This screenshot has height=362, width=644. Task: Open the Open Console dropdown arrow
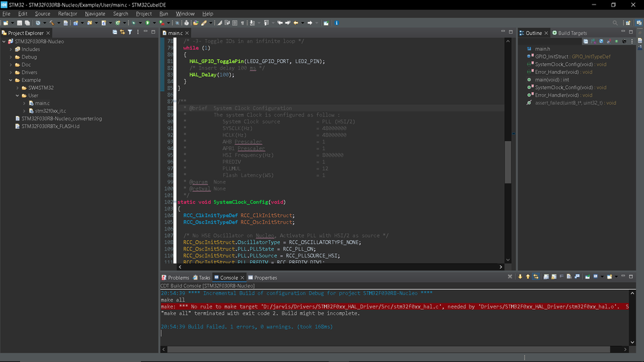coord(616,277)
